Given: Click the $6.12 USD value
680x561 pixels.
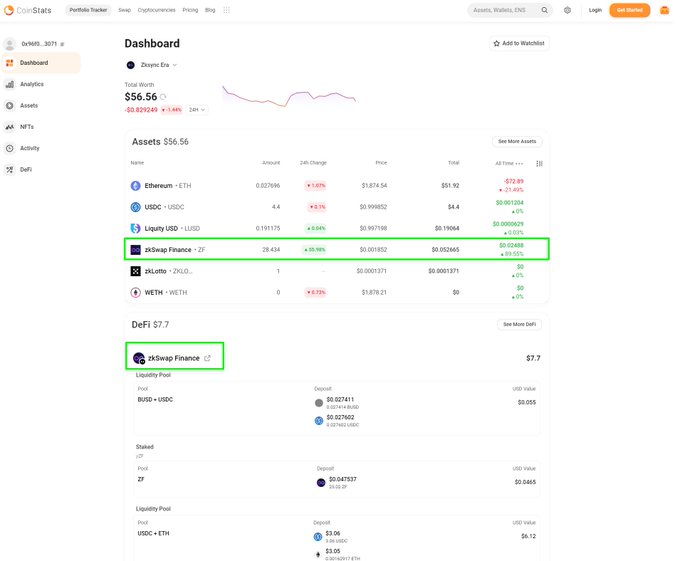Looking at the screenshot, I should (x=528, y=536).
